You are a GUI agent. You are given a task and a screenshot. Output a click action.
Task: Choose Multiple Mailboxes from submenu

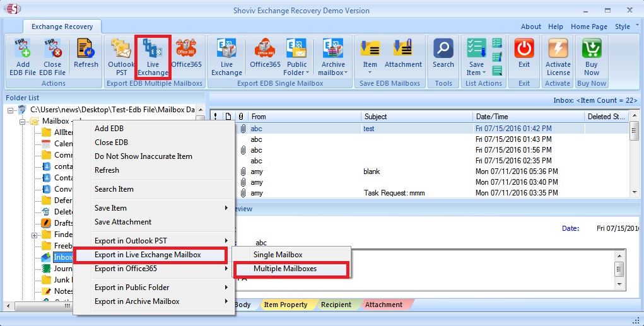pyautogui.click(x=285, y=269)
